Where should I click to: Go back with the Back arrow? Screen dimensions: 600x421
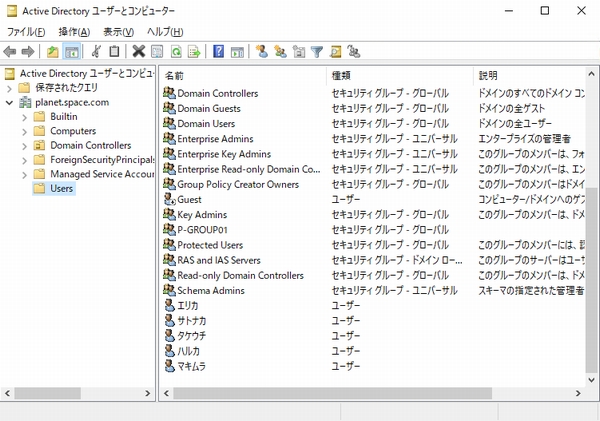(x=10, y=51)
